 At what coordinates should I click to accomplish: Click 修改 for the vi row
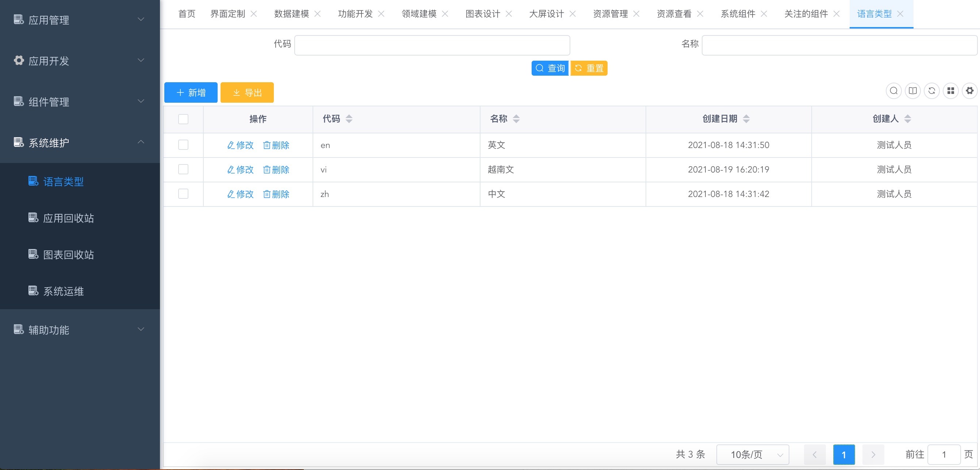pos(240,170)
